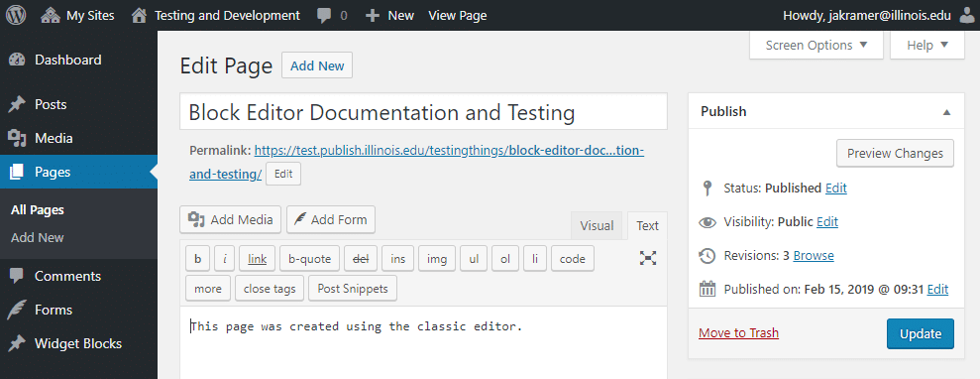
Task: Click the code quicktag button
Action: point(573,258)
